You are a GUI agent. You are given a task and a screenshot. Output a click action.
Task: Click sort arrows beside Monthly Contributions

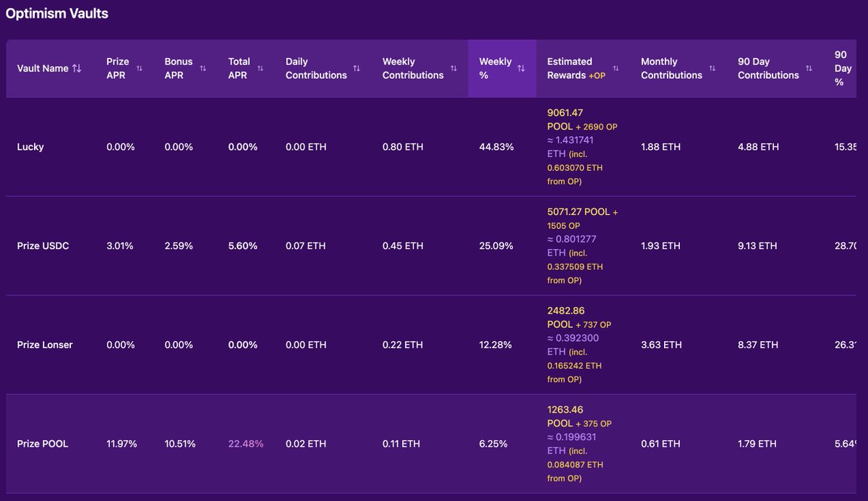pyautogui.click(x=712, y=69)
